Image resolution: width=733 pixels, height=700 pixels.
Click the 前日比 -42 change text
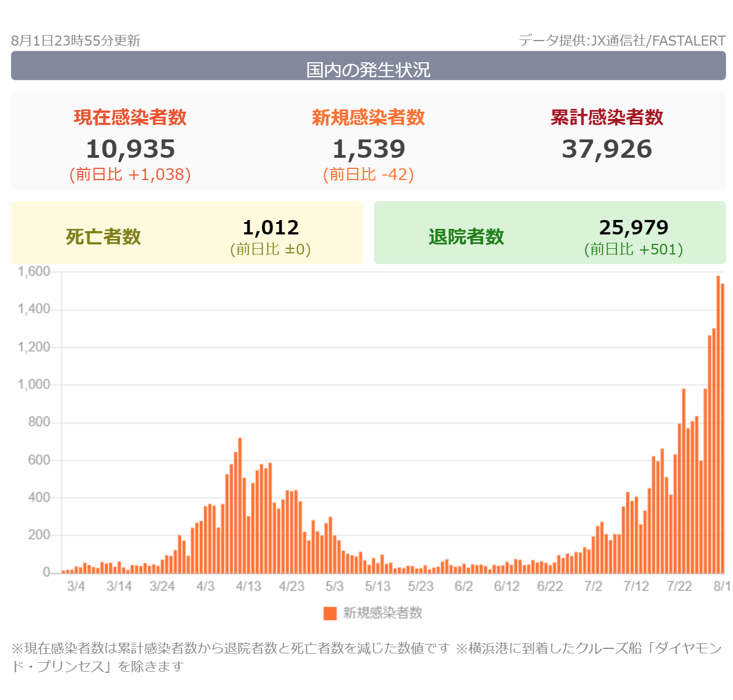point(369,175)
